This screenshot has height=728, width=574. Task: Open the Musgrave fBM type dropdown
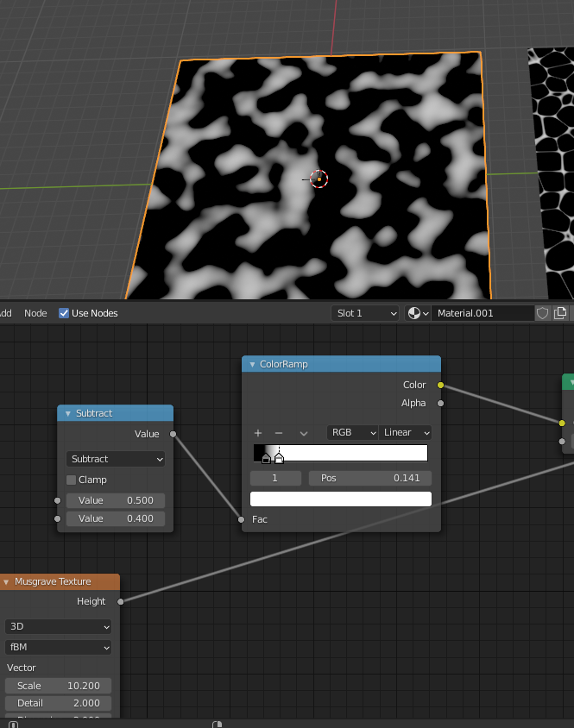(x=59, y=647)
